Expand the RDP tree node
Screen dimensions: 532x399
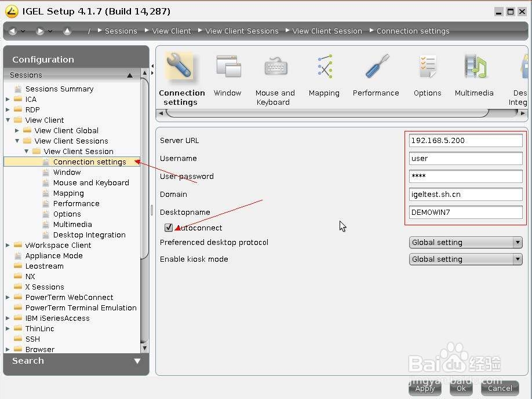8,110
